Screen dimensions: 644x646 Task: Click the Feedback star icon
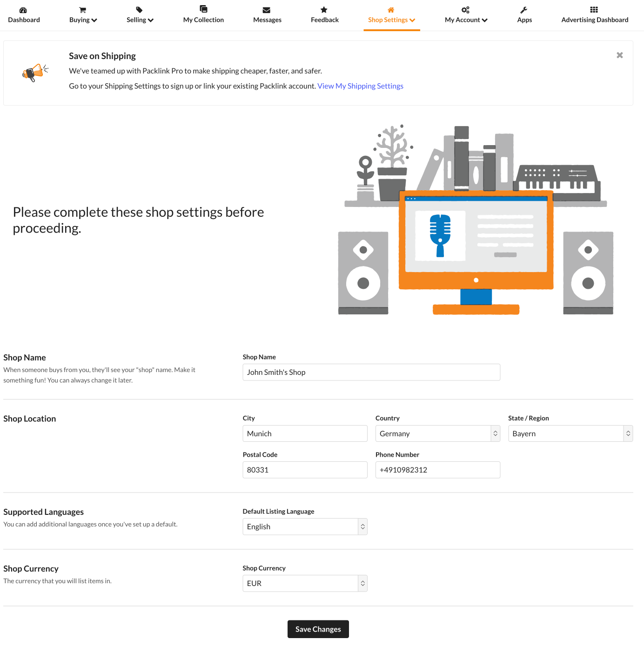[x=324, y=10]
